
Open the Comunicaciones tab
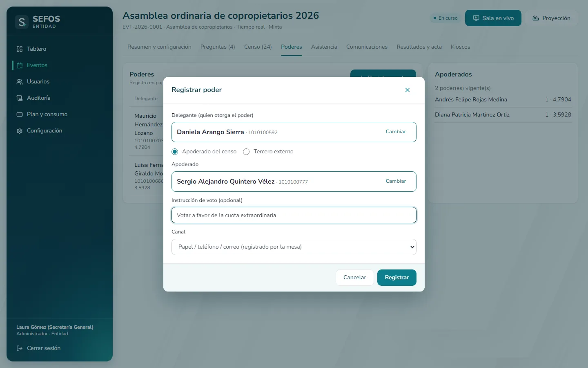tap(367, 47)
